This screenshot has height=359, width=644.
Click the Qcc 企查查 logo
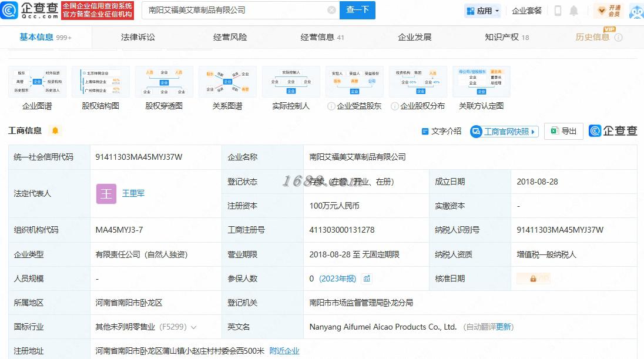(29, 10)
